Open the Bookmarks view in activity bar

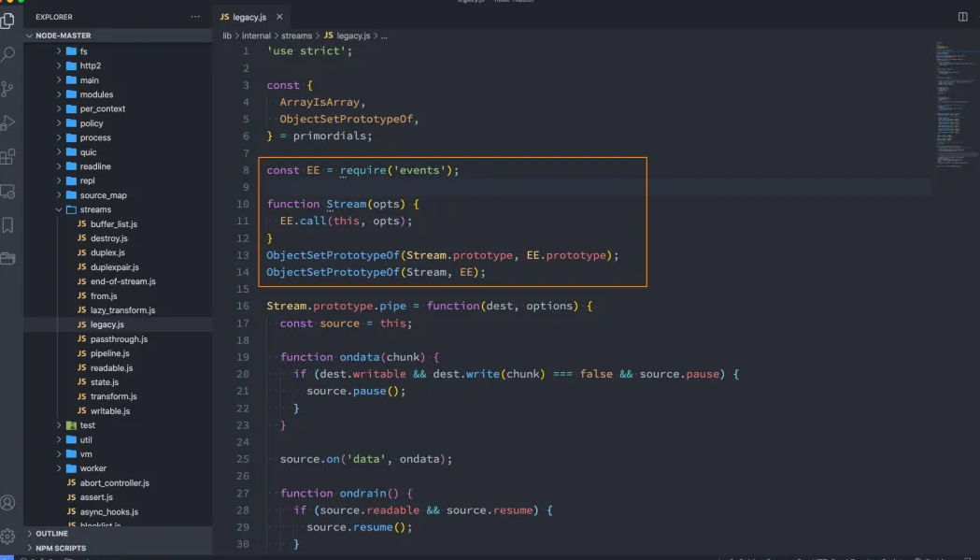point(8,225)
